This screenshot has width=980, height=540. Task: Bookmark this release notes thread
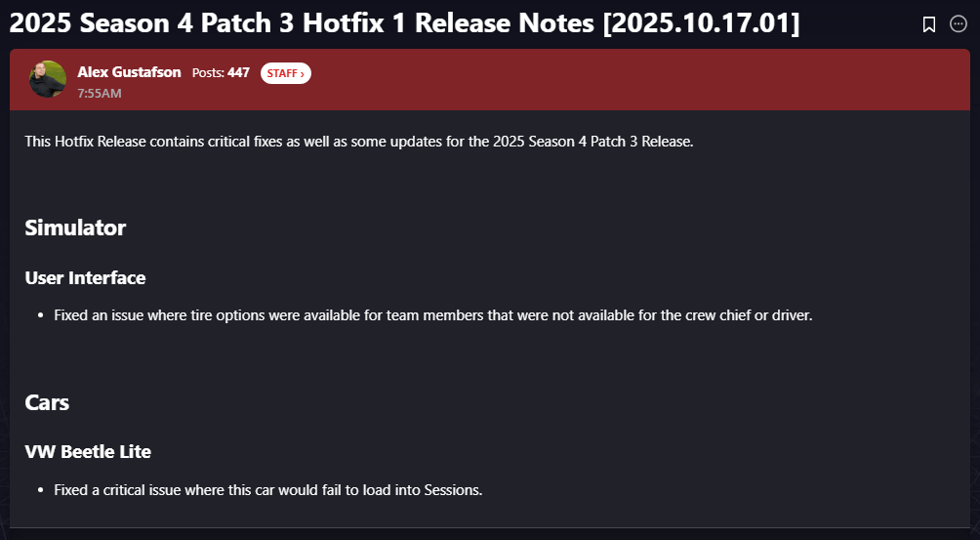[929, 24]
